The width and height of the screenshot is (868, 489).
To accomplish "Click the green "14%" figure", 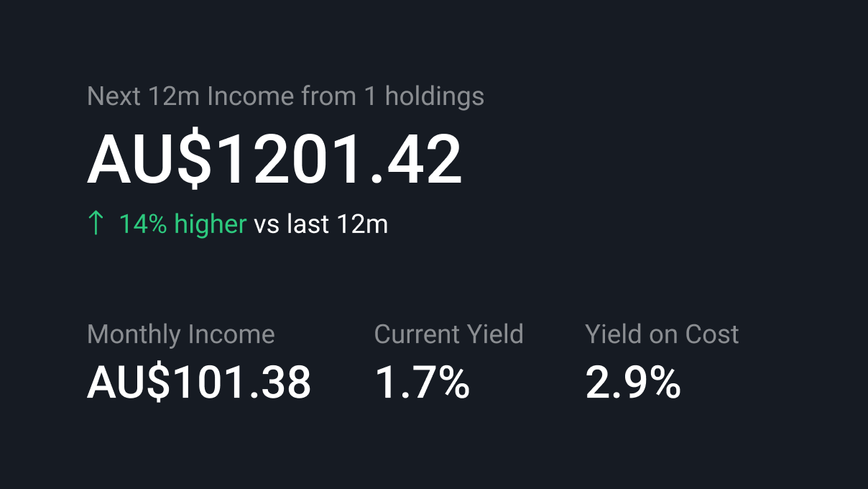I will (x=143, y=224).
